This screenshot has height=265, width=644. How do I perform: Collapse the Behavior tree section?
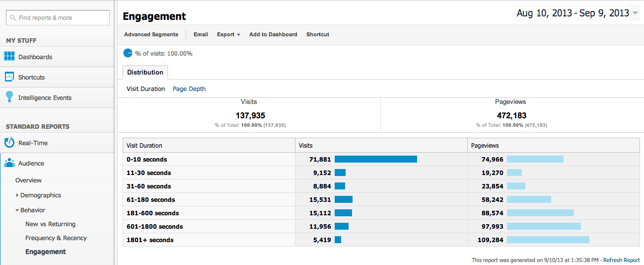(x=17, y=210)
